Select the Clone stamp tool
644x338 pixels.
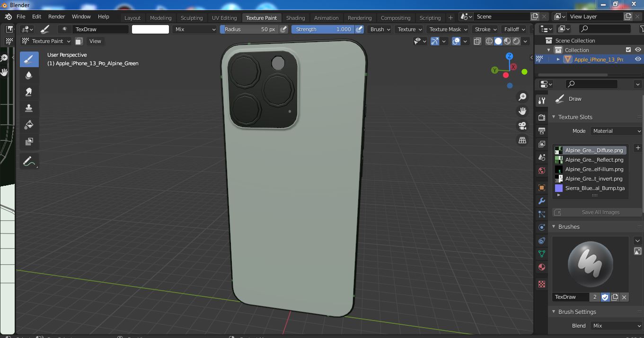[29, 108]
